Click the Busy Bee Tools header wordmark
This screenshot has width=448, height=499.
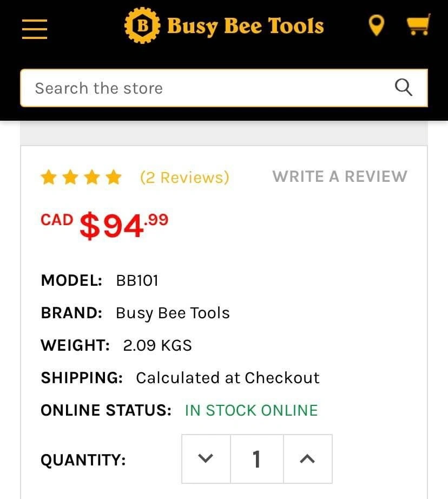tap(245, 26)
